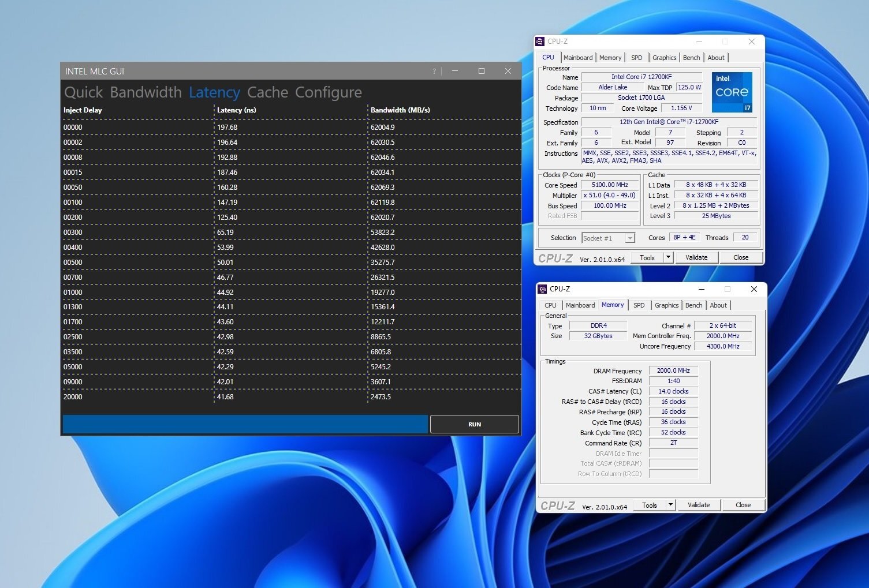Select the Latency tab in MLC
Viewport: 869px width, 588px height.
click(214, 92)
